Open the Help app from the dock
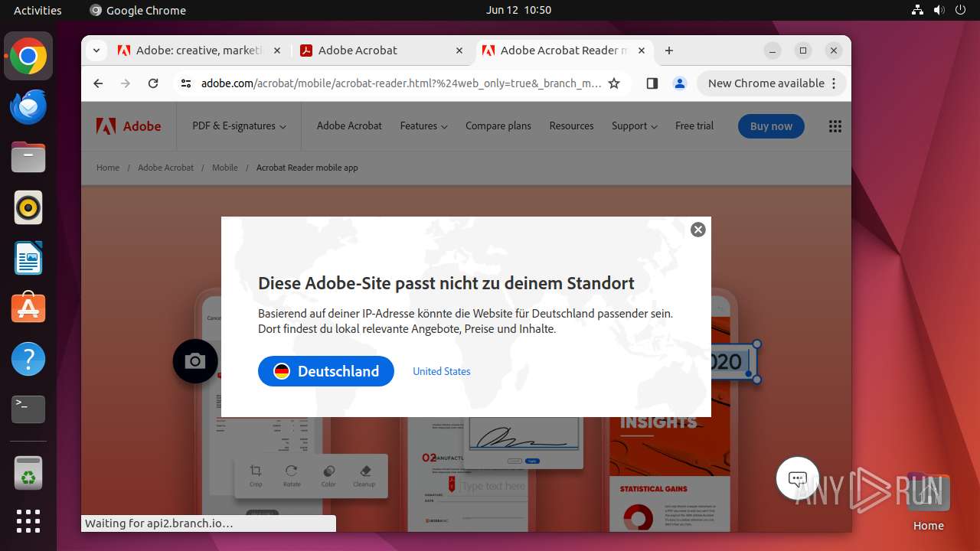The image size is (980, 551). pos(28,359)
